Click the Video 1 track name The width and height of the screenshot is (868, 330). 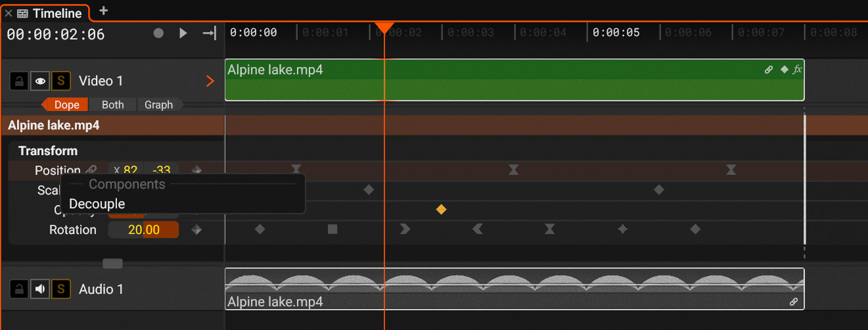(x=101, y=81)
